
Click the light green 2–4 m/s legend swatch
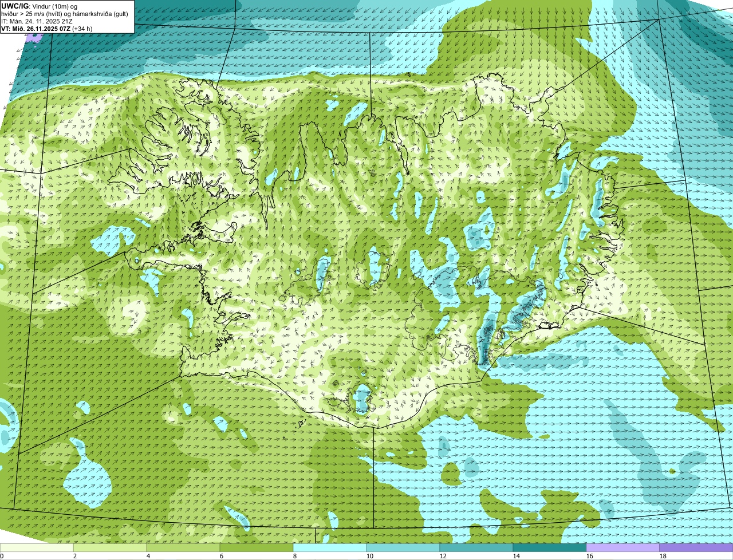coord(110,547)
